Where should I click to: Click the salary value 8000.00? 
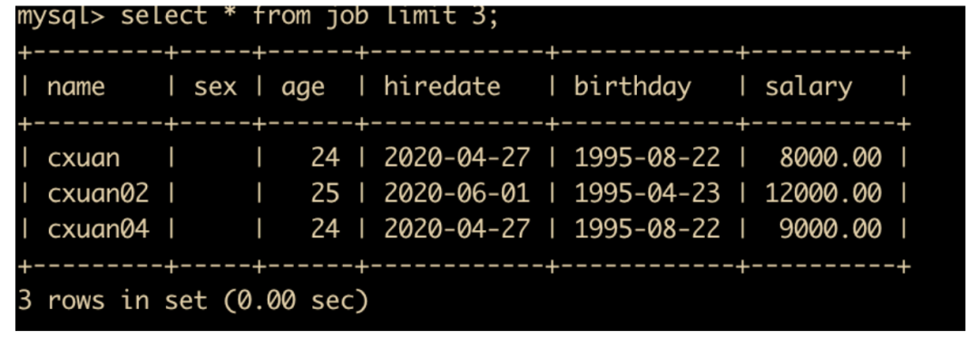[830, 158]
